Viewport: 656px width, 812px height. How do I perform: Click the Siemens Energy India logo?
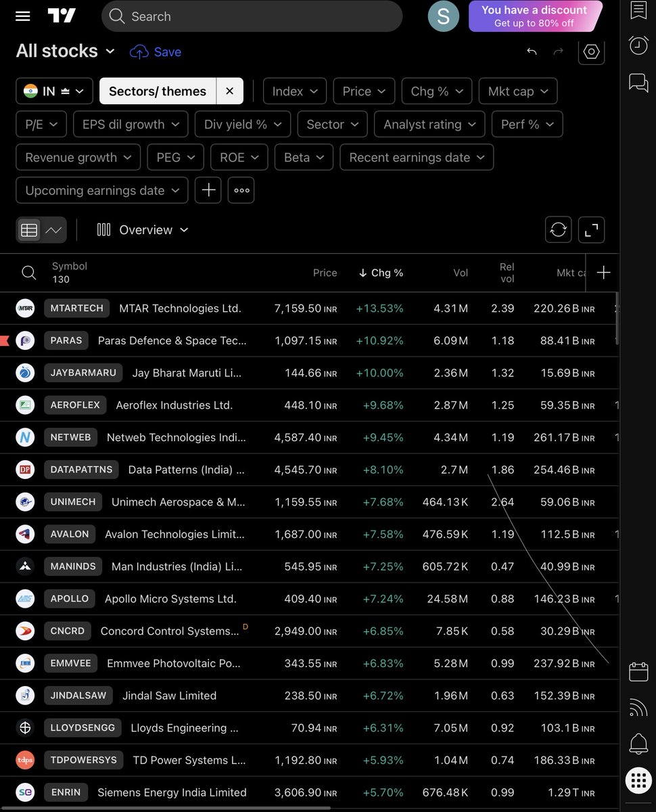pyautogui.click(x=25, y=792)
